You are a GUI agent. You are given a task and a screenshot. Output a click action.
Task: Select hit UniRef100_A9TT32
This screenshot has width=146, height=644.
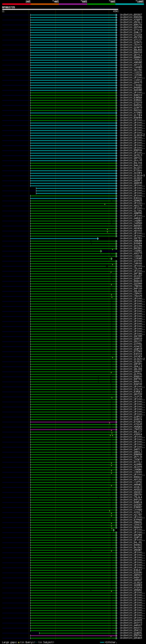pyautogui.click(x=131, y=65)
